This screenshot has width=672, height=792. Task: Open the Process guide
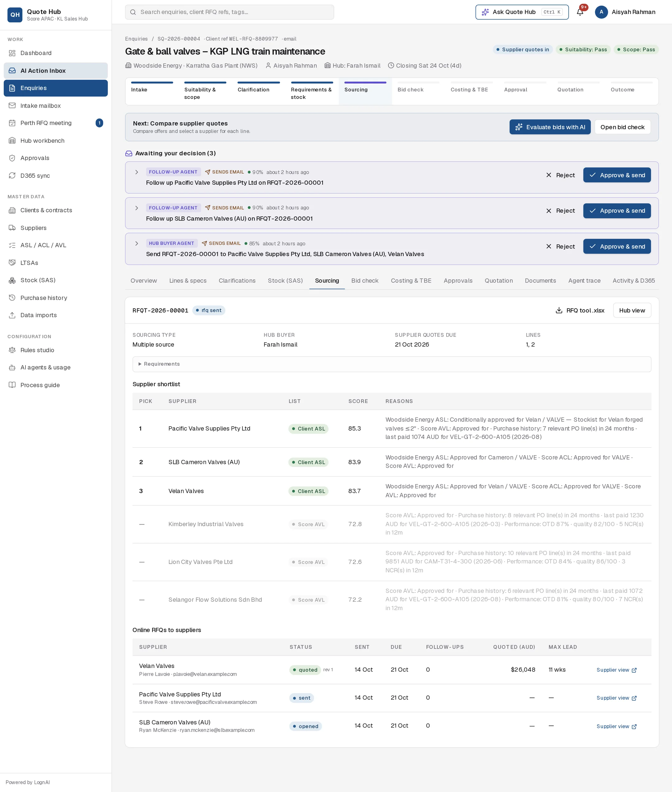tap(56, 385)
